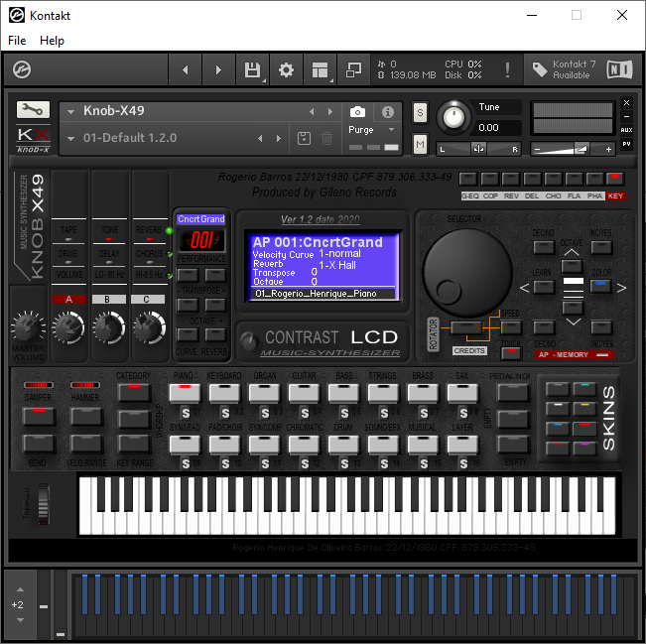Image resolution: width=646 pixels, height=644 pixels.
Task: Click the LEARN button
Action: click(x=544, y=287)
